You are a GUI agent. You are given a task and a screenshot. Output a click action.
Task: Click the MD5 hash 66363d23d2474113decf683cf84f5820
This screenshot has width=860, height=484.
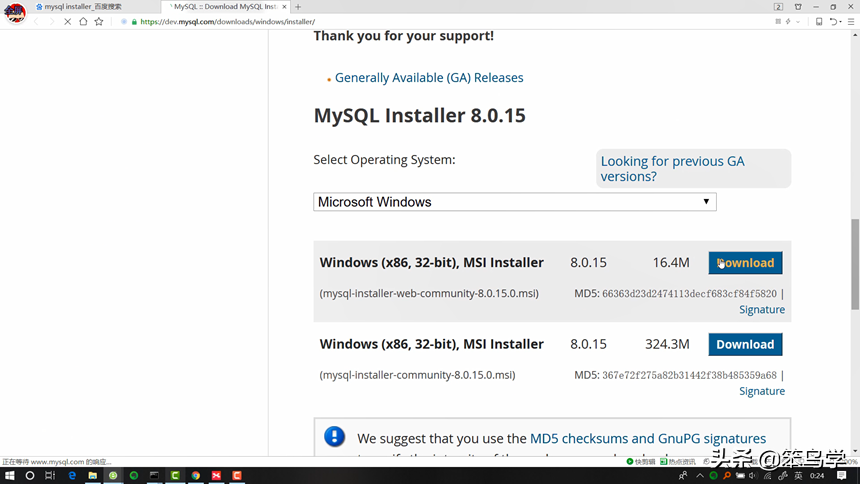click(689, 294)
